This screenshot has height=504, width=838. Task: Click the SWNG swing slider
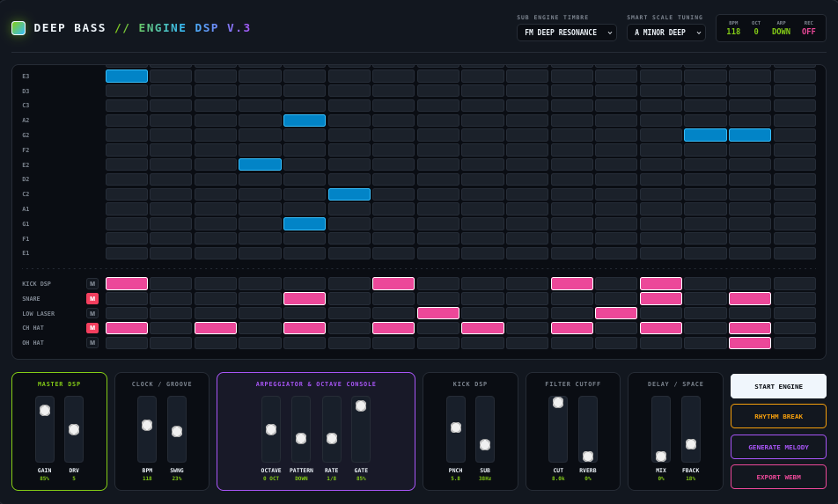[x=177, y=429]
